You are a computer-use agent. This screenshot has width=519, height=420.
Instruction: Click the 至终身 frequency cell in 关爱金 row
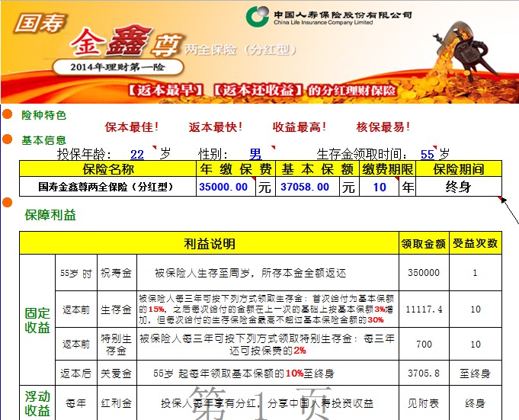pyautogui.click(x=476, y=373)
